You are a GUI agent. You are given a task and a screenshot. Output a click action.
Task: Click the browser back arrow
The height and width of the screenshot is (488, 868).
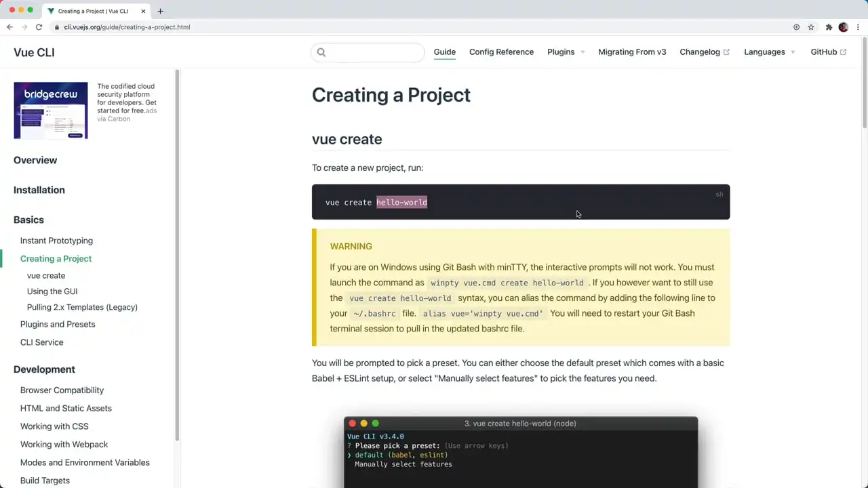(x=9, y=27)
